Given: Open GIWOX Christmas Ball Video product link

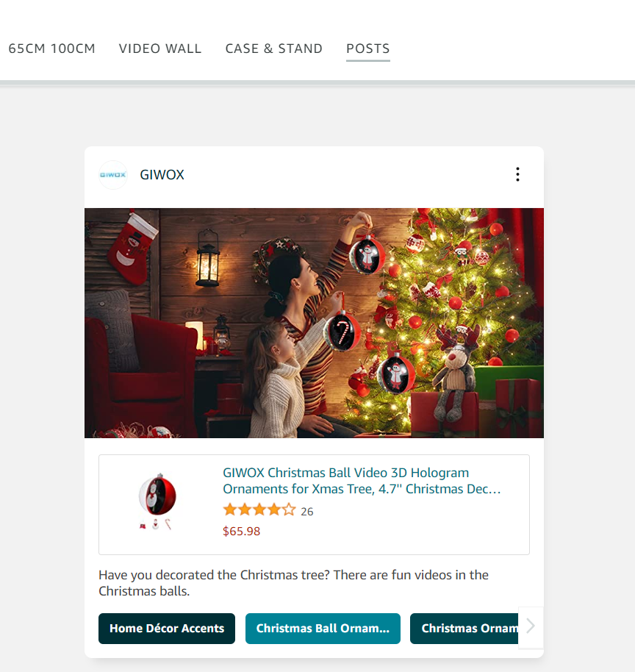Looking at the screenshot, I should coord(362,481).
